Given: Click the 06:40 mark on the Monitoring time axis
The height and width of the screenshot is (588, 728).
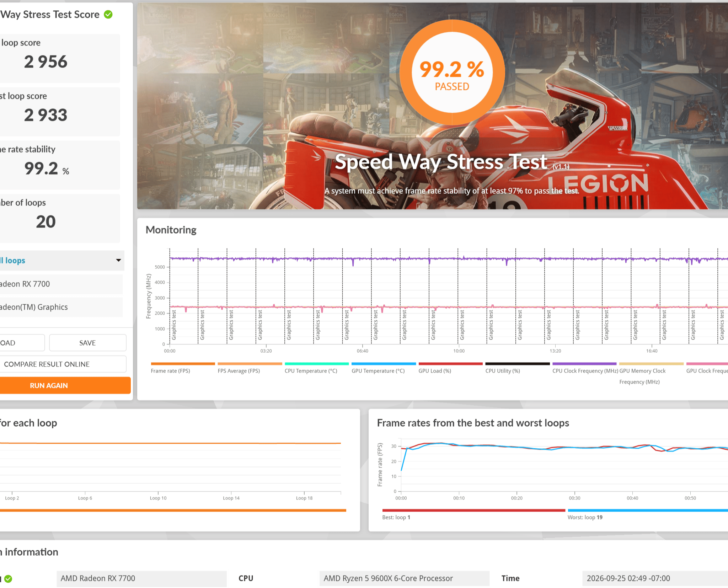Looking at the screenshot, I should coord(363,351).
